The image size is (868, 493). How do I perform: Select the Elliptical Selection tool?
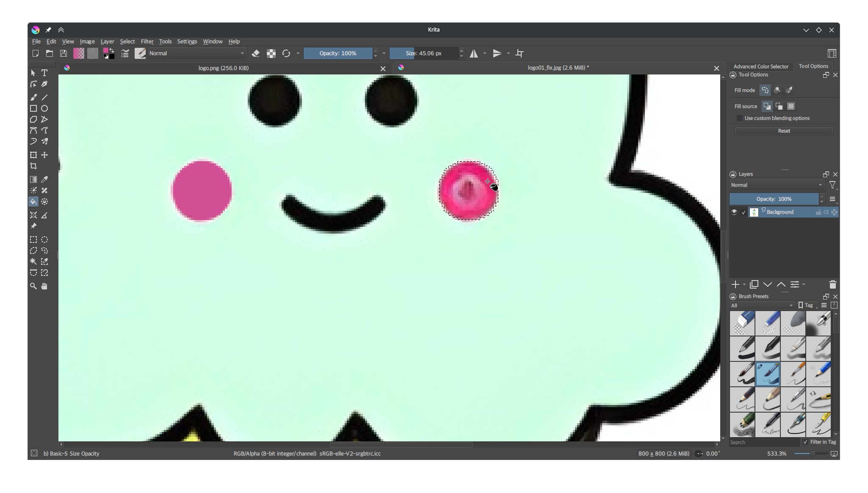pos(44,240)
